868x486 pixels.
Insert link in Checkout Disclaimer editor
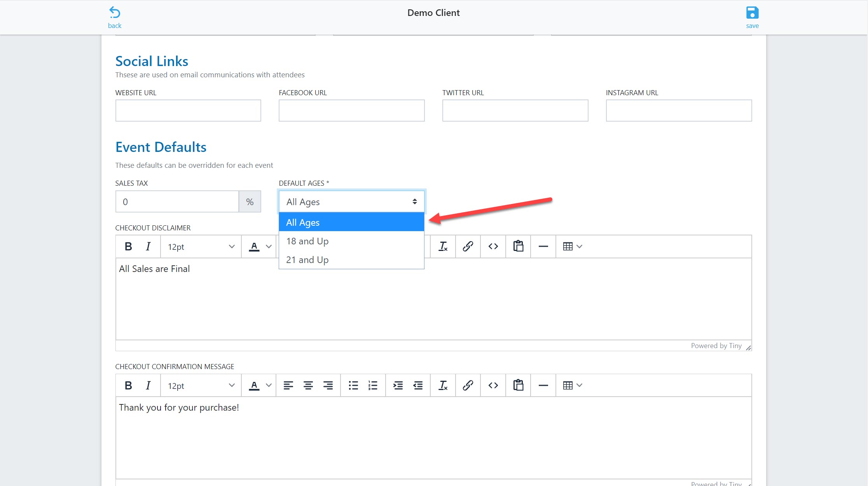pos(468,246)
